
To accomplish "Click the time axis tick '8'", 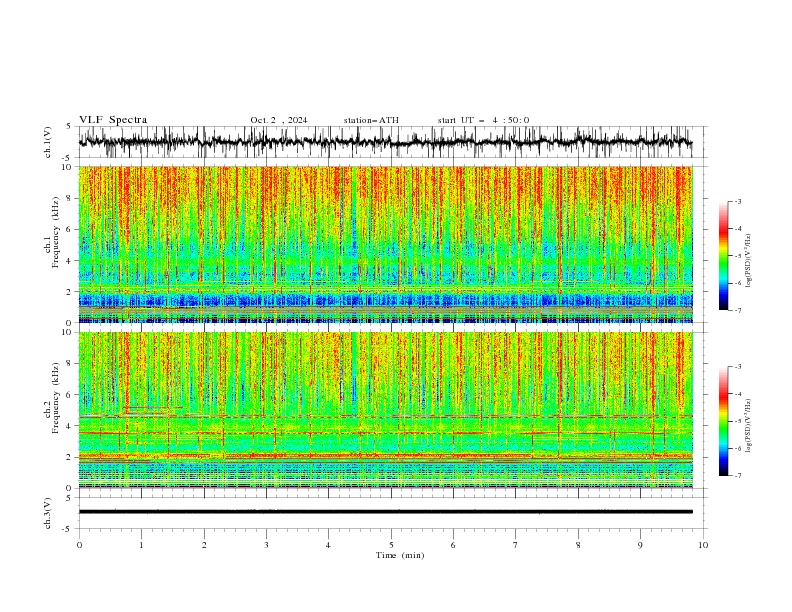I will point(578,545).
